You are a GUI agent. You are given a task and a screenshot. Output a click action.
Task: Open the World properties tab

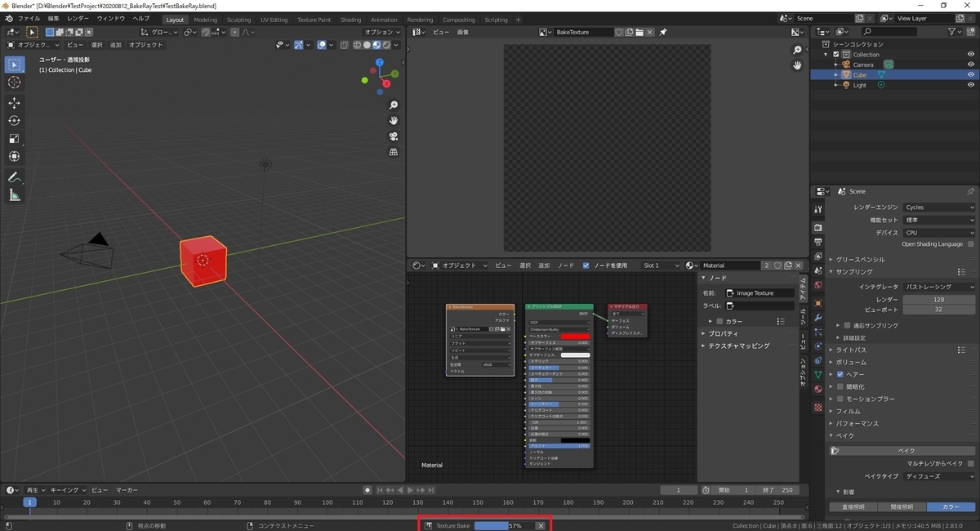pyautogui.click(x=817, y=284)
